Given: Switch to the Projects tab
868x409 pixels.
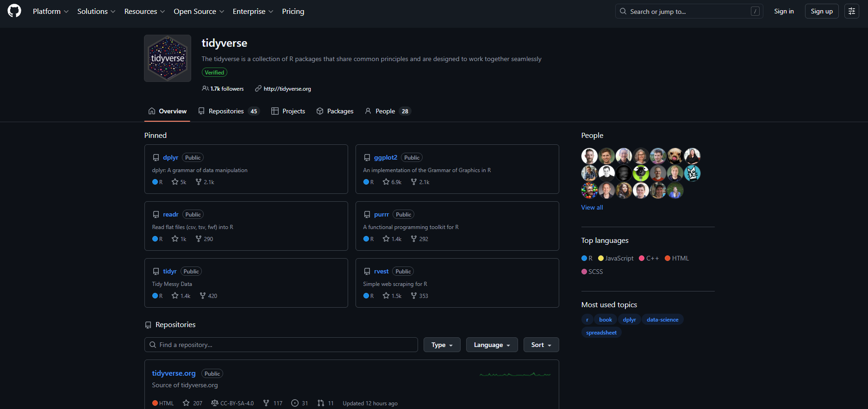Looking at the screenshot, I should pos(288,111).
